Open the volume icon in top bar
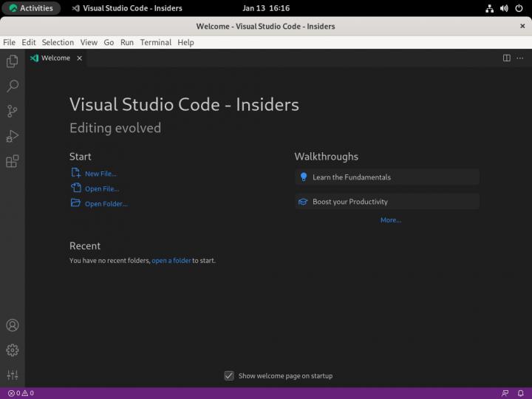Viewport: 532px width, 399px height. (x=504, y=8)
